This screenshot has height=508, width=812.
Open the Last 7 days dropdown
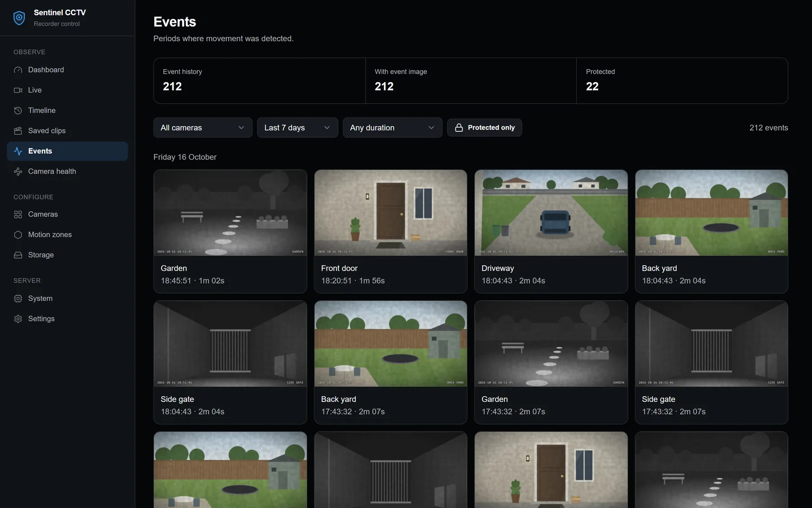(x=298, y=128)
